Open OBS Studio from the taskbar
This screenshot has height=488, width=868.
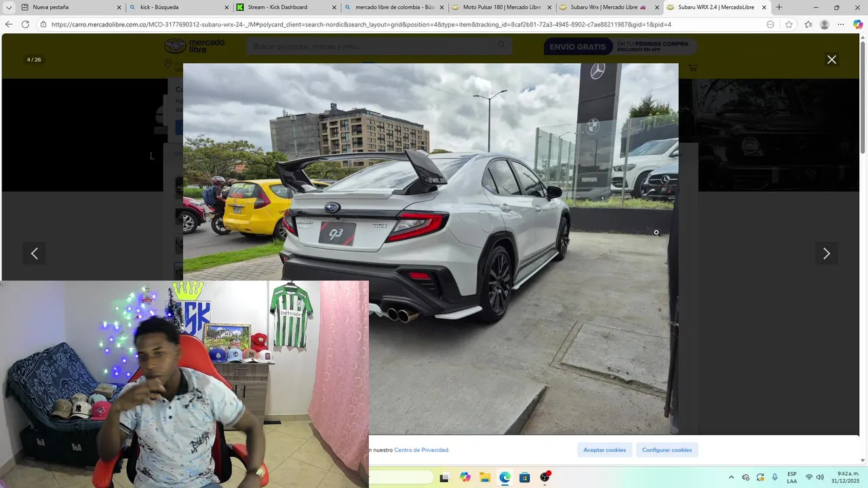click(x=545, y=478)
